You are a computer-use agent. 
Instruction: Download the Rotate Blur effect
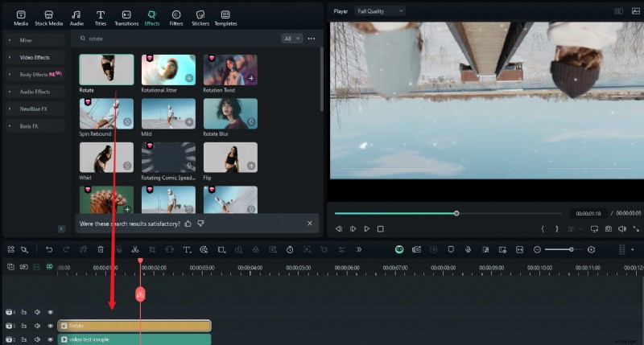251,122
